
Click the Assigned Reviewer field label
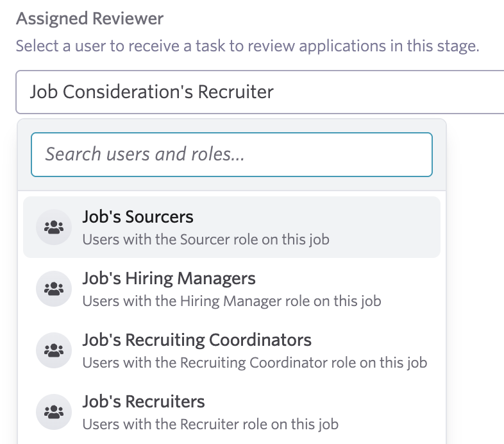pyautogui.click(x=90, y=19)
